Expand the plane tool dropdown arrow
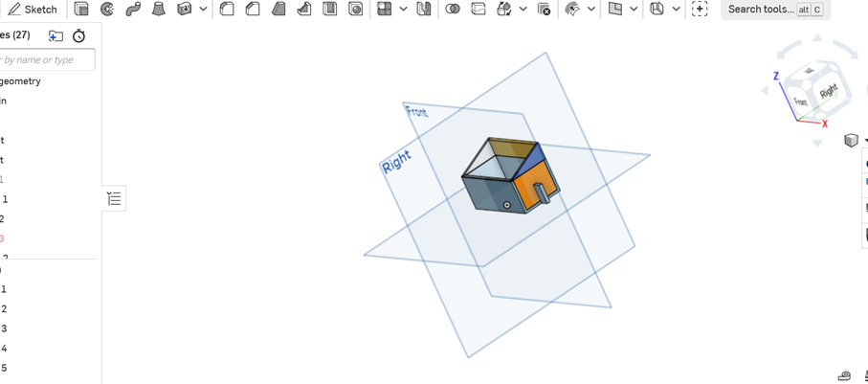Screen dimensions: 868x384 [634, 10]
